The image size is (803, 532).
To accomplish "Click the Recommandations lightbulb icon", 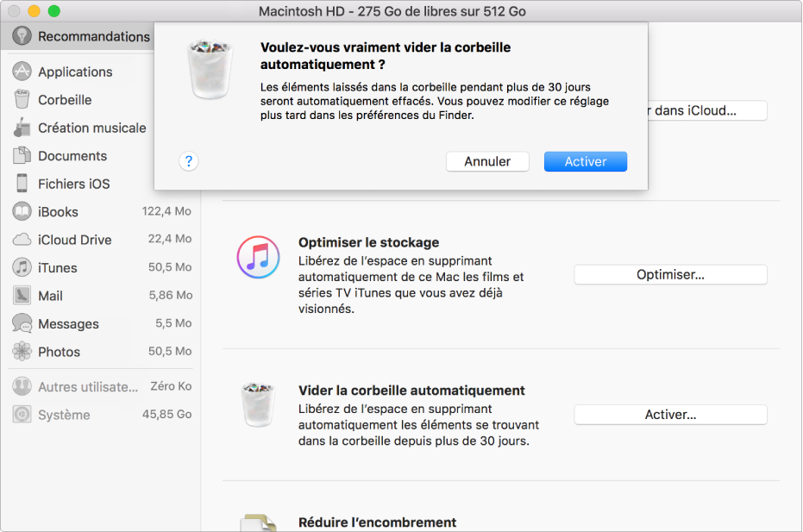I will point(22,36).
